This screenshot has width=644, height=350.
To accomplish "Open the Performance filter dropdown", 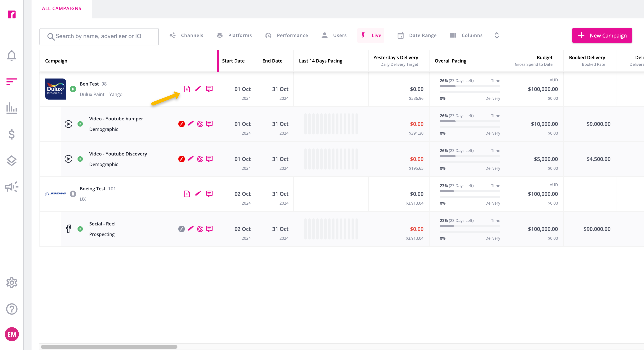I will point(287,35).
